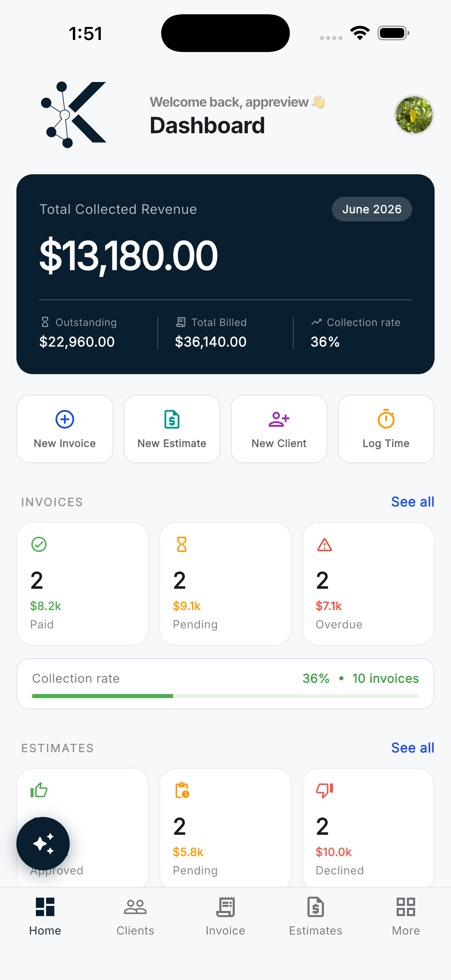See all invoices link
Viewport: 451px width, 980px height.
413,502
